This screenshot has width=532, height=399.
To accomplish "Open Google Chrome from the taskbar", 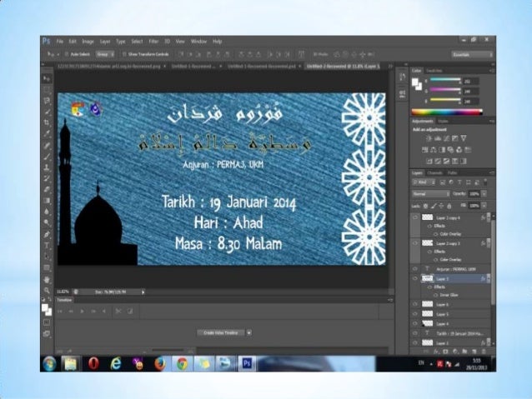I will [x=182, y=363].
